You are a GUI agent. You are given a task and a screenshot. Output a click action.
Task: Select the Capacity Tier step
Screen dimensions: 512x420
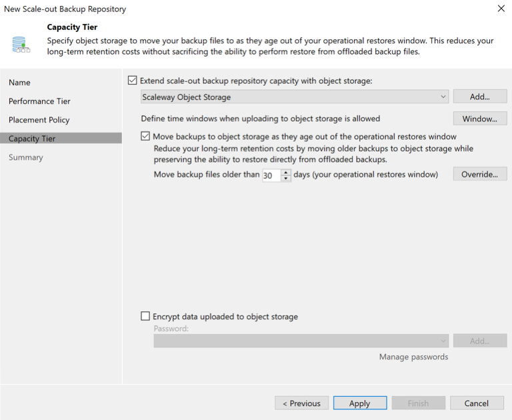click(32, 139)
